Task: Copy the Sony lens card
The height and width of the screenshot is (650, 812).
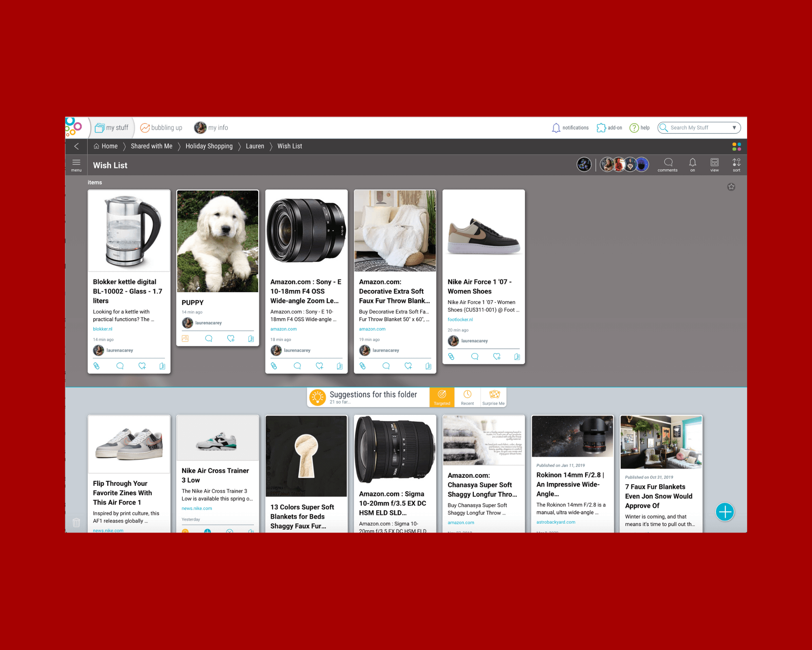Action: pyautogui.click(x=340, y=366)
